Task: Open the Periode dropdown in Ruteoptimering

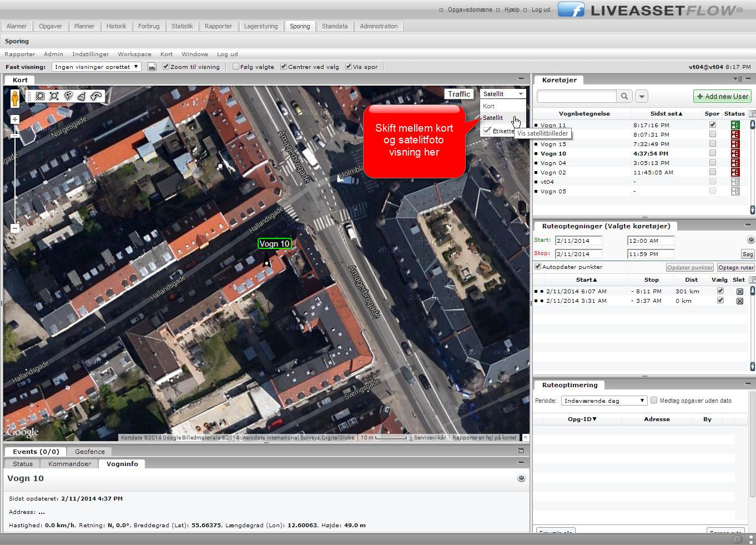Action: coord(604,401)
